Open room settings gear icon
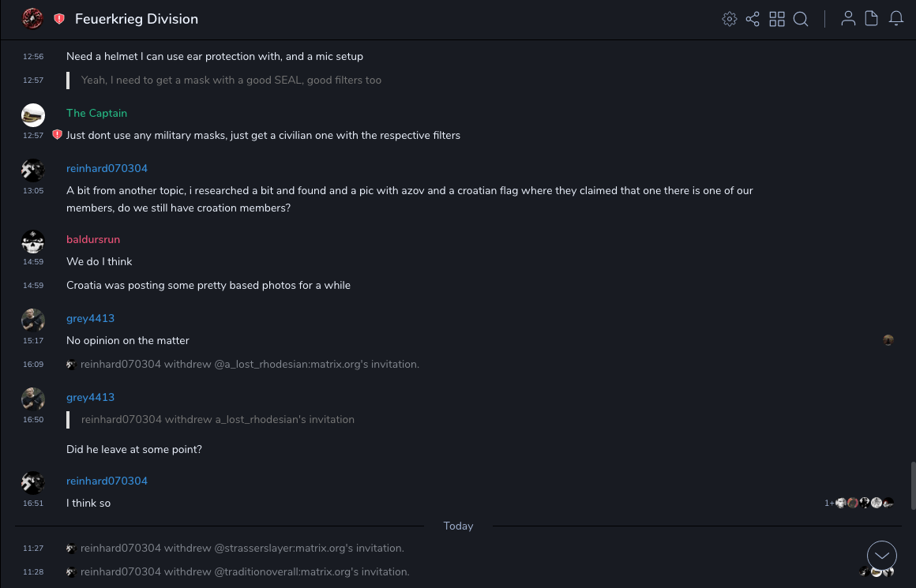The image size is (916, 588). click(x=730, y=19)
